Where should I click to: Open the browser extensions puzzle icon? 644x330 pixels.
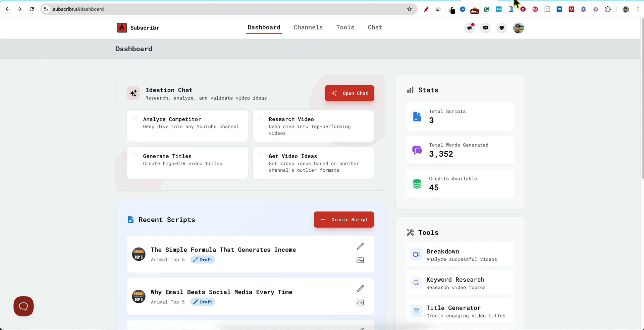coord(608,9)
